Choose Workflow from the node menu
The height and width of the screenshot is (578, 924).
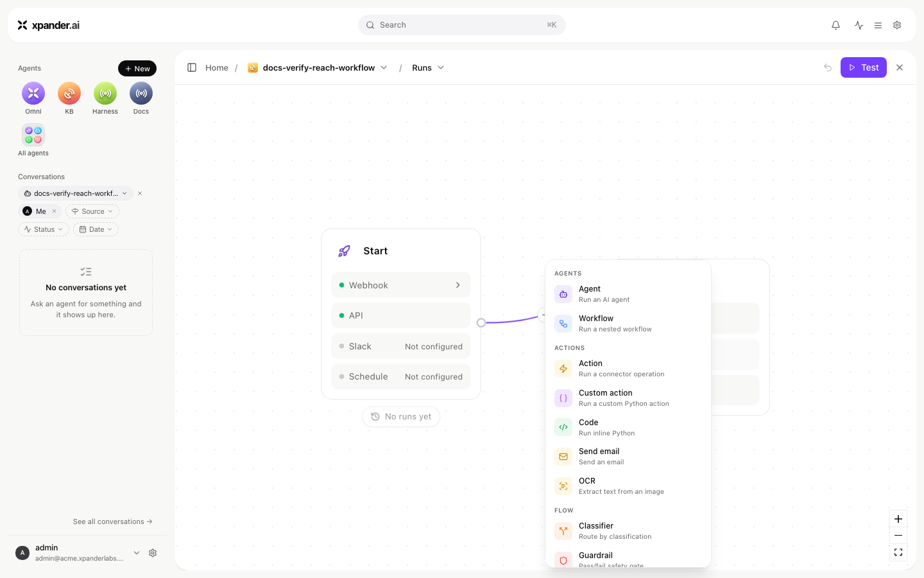pyautogui.click(x=628, y=324)
